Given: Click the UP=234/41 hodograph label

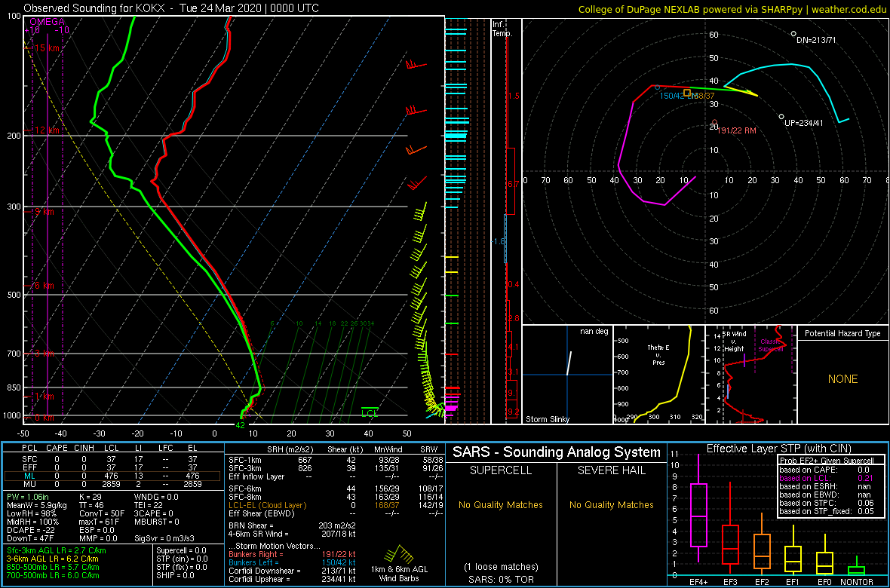Looking at the screenshot, I should pyautogui.click(x=803, y=123).
